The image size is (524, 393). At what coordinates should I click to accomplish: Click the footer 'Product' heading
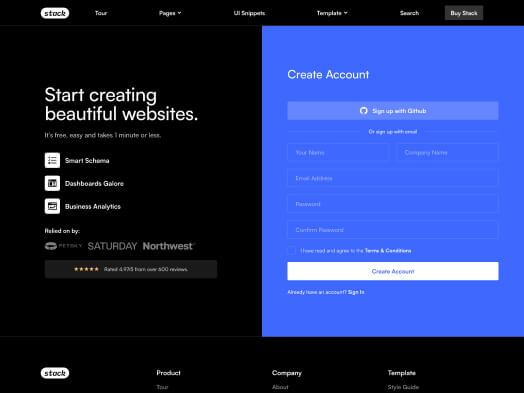coord(168,373)
